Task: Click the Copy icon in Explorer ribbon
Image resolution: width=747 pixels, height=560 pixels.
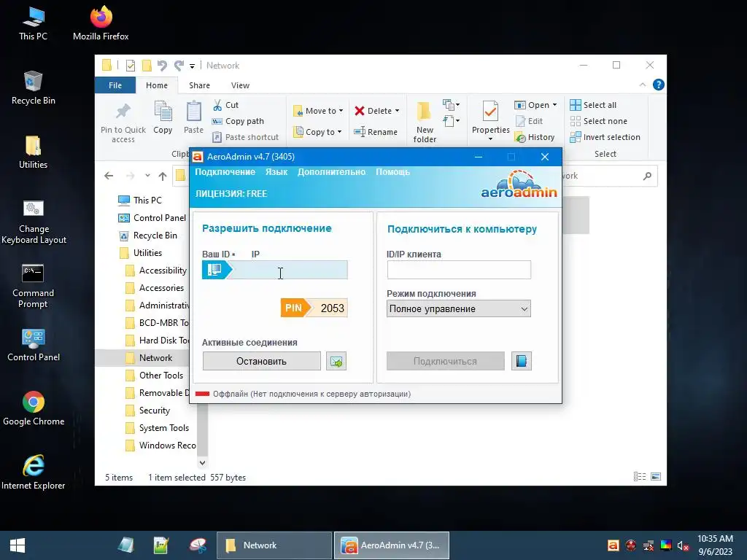Action: 163,111
